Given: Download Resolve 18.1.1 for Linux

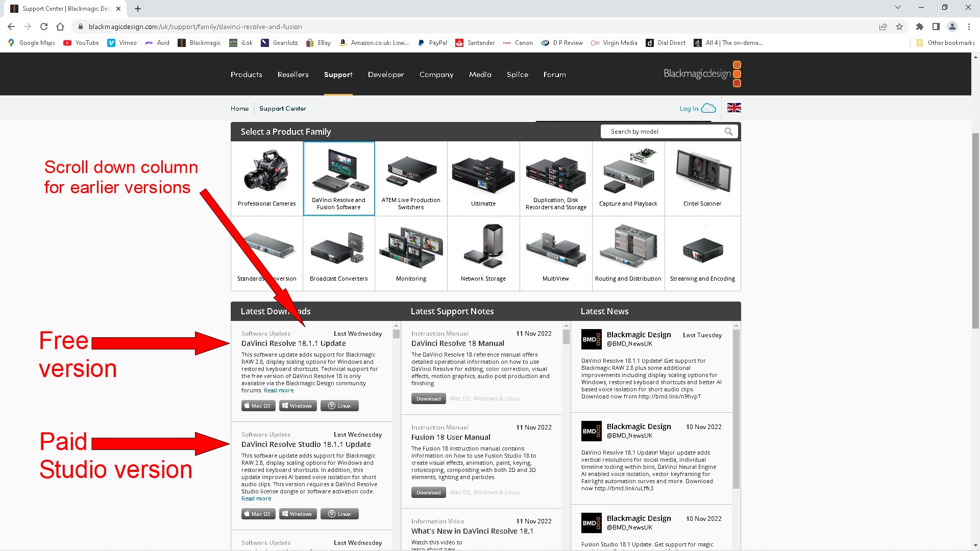Looking at the screenshot, I should (x=339, y=406).
